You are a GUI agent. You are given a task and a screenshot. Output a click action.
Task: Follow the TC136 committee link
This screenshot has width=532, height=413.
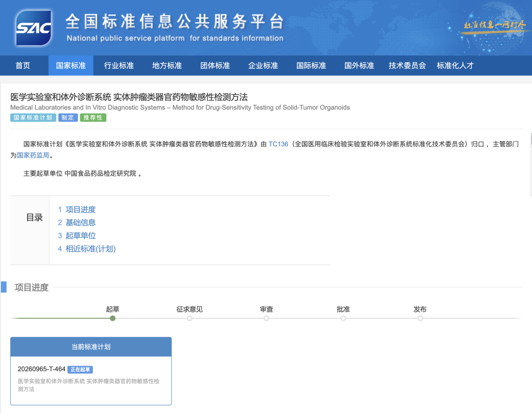point(278,144)
